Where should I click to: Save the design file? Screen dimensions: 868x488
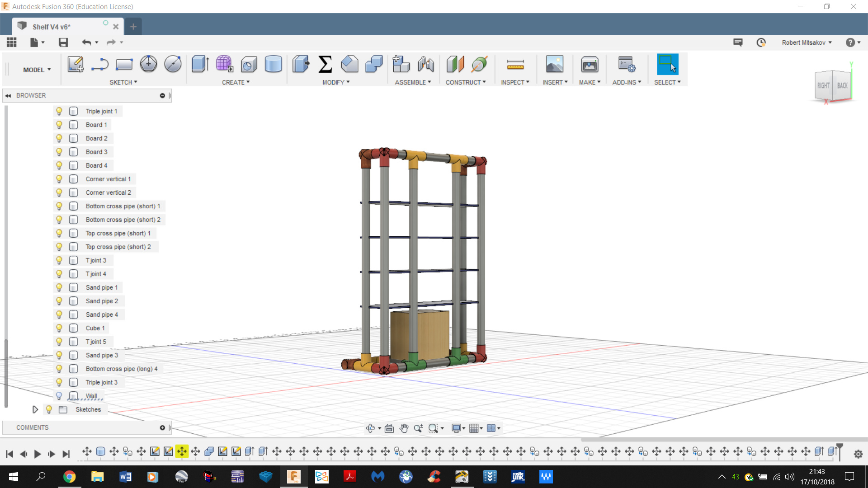(63, 42)
